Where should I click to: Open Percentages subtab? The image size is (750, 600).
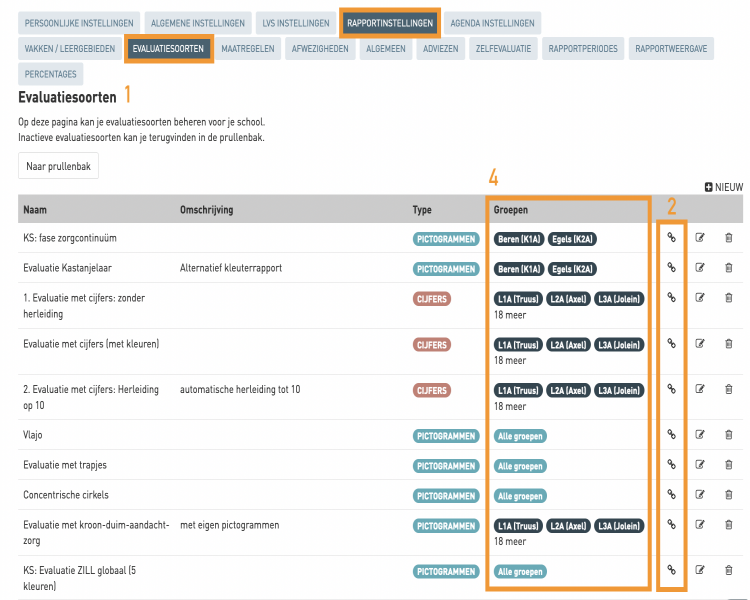click(x=50, y=74)
